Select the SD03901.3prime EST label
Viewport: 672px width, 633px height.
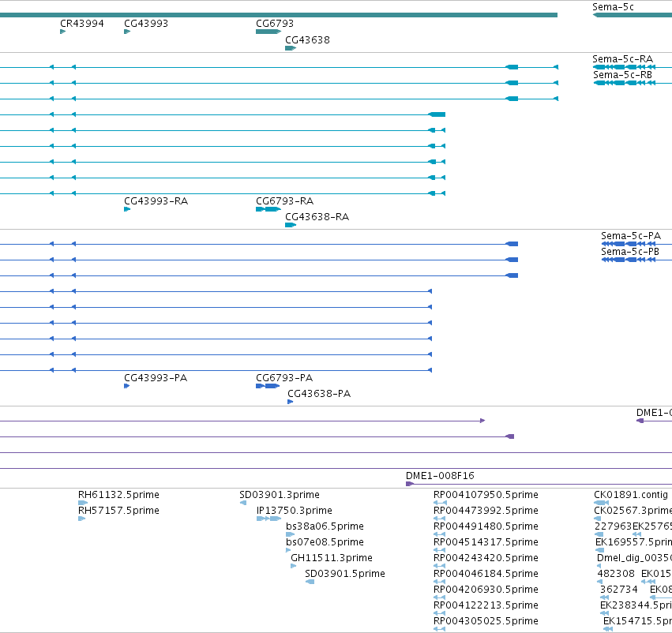point(280,495)
